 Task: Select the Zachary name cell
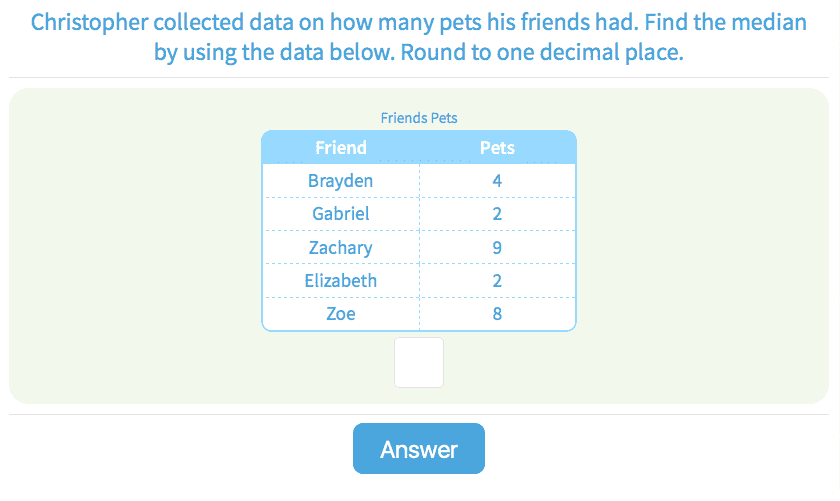(341, 247)
